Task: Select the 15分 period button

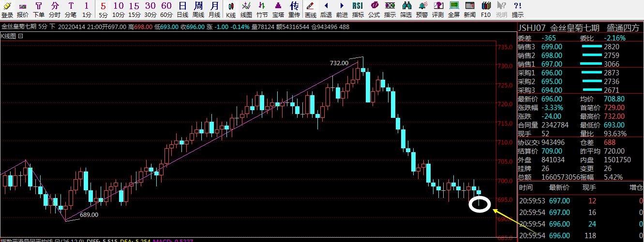Action: tap(134, 9)
